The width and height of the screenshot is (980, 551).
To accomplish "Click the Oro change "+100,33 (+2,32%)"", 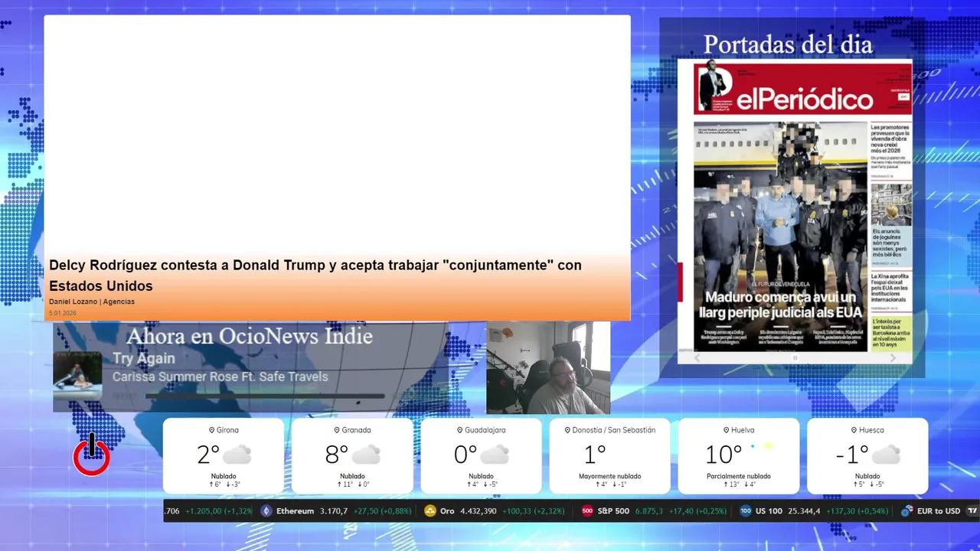I will coord(535,511).
